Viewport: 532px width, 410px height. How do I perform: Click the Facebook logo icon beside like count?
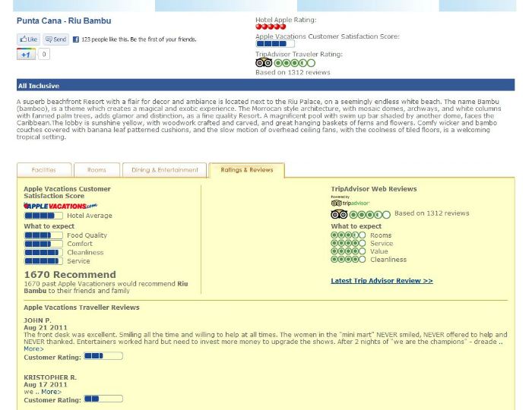click(76, 39)
